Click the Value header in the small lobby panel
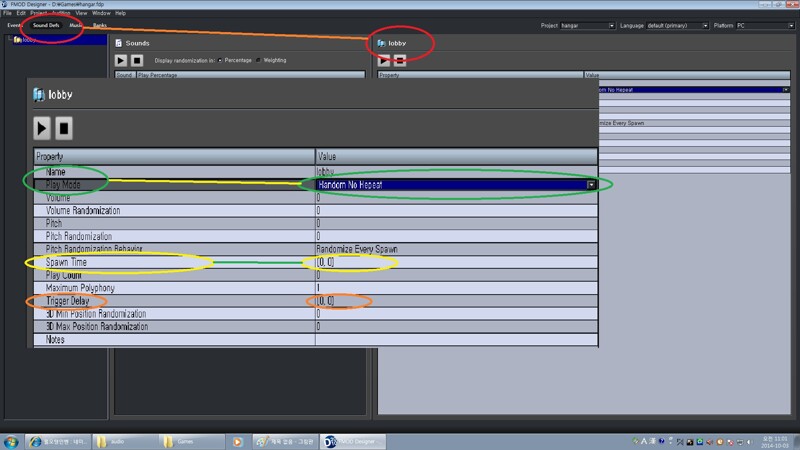Screen dimensions: 800x450 coord(687,75)
